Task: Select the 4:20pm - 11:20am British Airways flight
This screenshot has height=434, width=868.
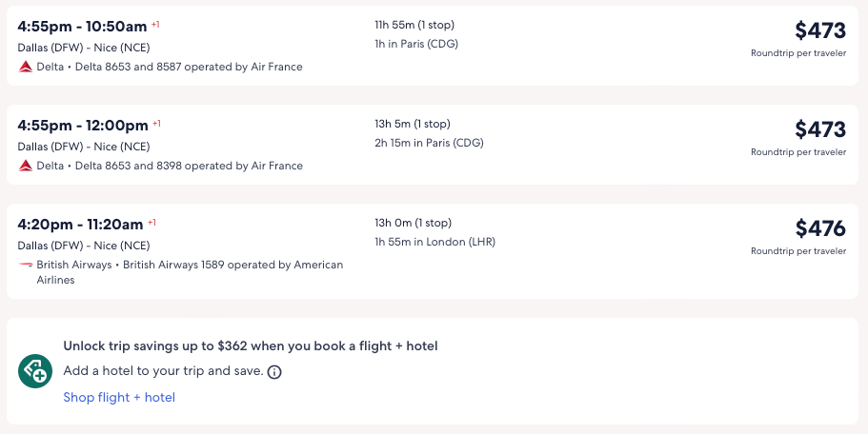Action: (80, 225)
